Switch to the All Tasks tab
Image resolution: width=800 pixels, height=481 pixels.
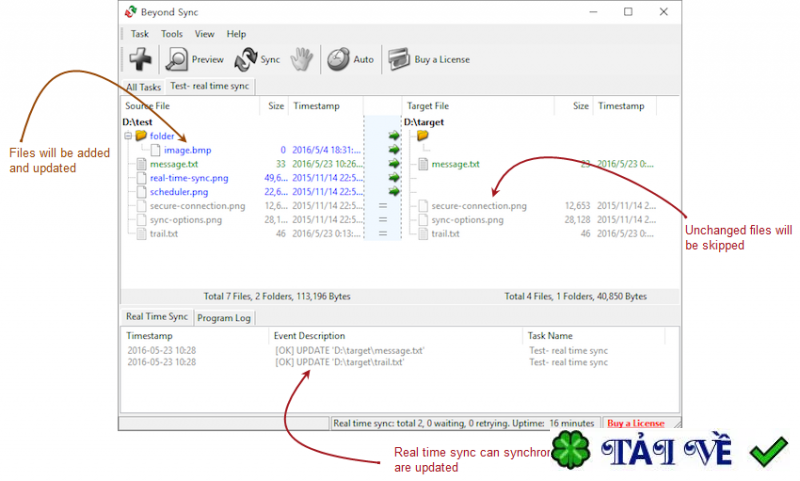(143, 87)
